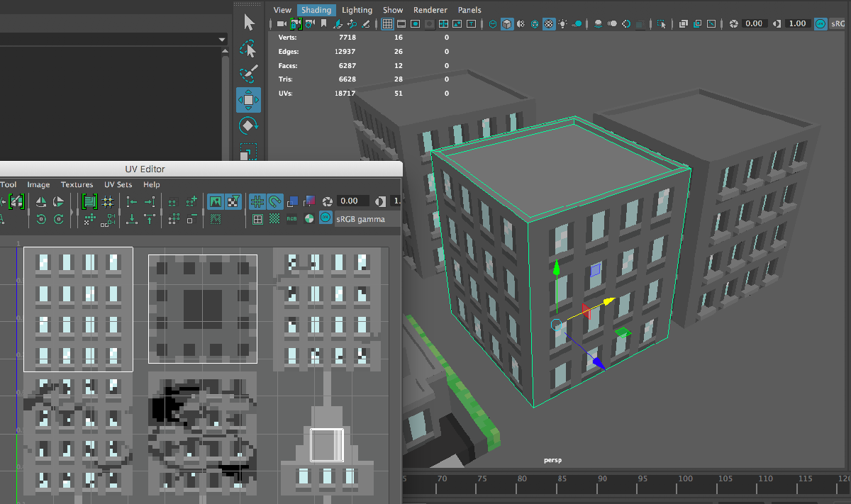Open the viewport Show menu
The image size is (851, 504).
click(x=393, y=10)
